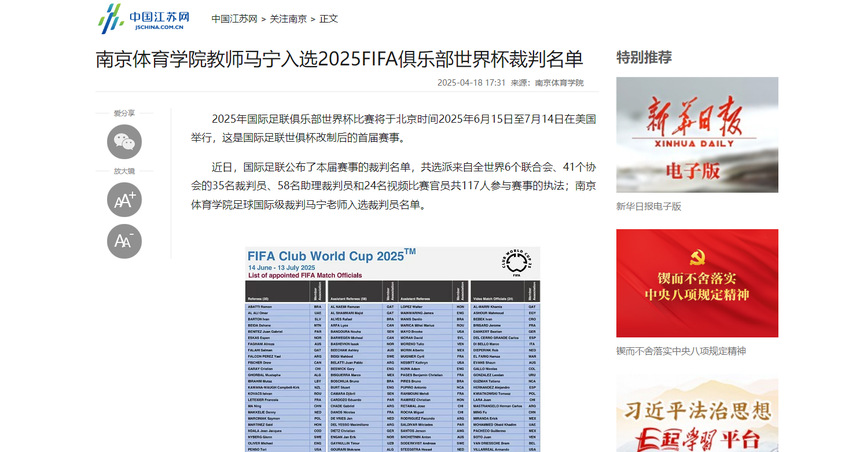Image resolution: width=848 pixels, height=452 pixels.
Task: Open the Xinhua Daily 电子版 thumbnail
Action: [696, 135]
